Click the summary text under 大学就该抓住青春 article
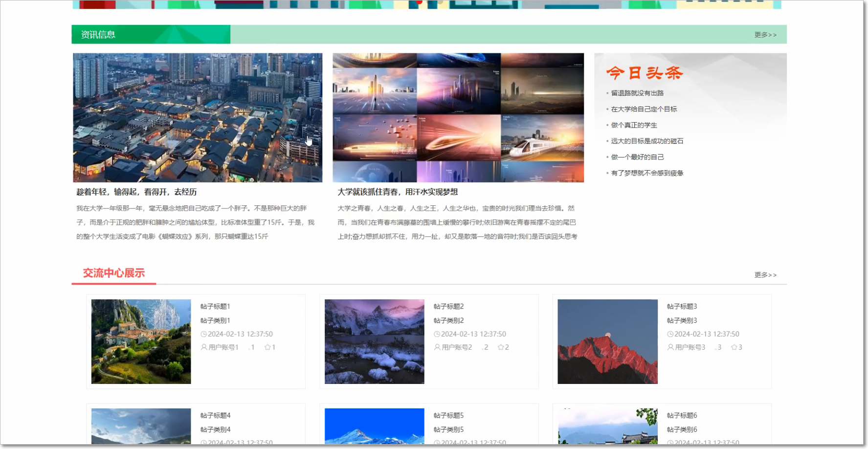Screen dimensions: 868x449 pos(457,223)
